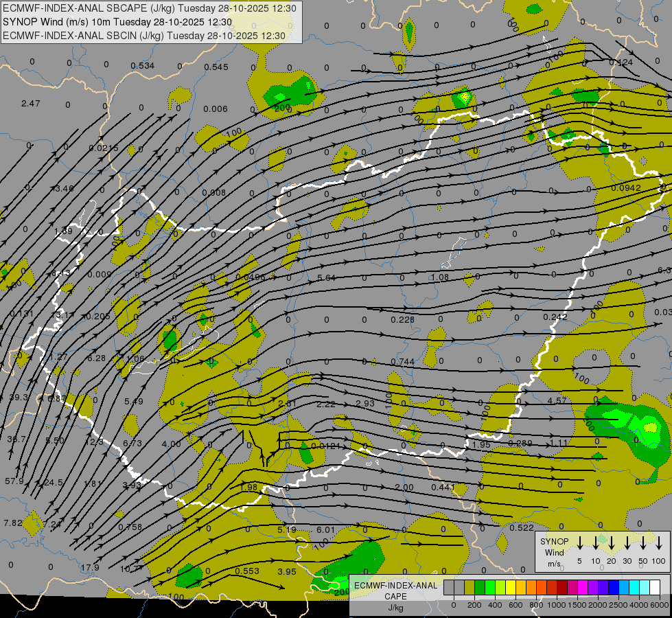672x618 pixels.
Task: Select the map value 0.006
Action: 215,109
